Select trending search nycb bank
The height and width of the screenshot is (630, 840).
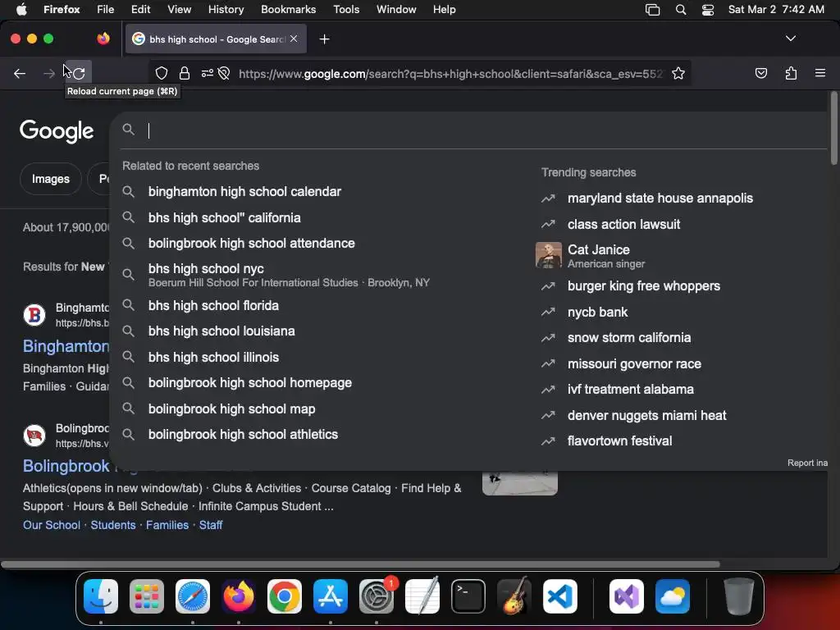click(597, 312)
